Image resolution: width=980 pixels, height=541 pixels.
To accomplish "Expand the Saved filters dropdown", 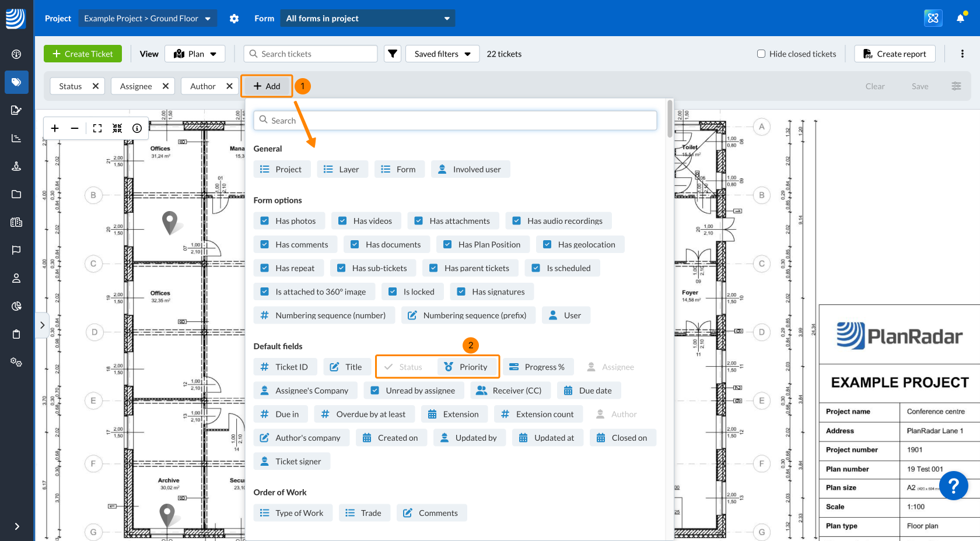I will tap(442, 54).
